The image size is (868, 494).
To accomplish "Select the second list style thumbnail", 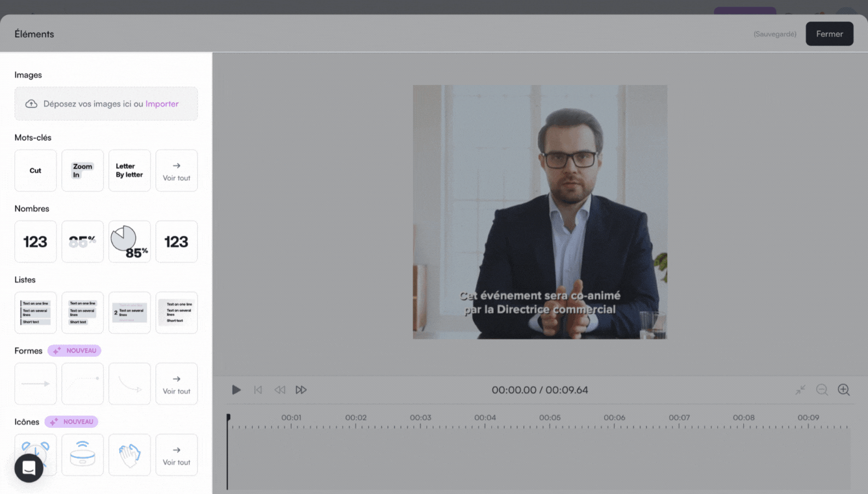I will click(83, 313).
